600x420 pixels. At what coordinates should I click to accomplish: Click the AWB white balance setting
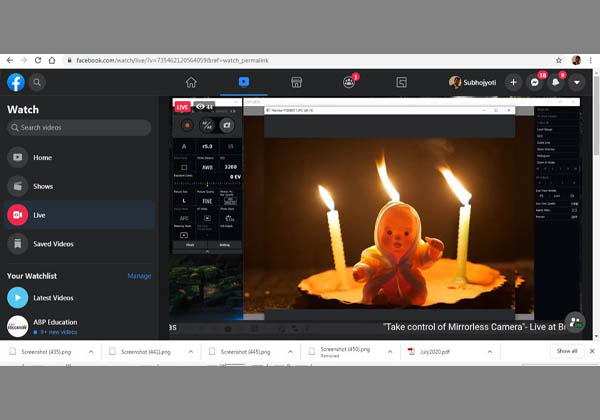207,167
